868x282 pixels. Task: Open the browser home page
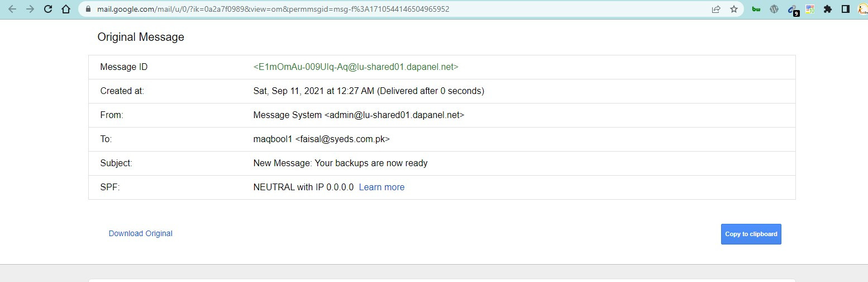pyautogui.click(x=66, y=9)
